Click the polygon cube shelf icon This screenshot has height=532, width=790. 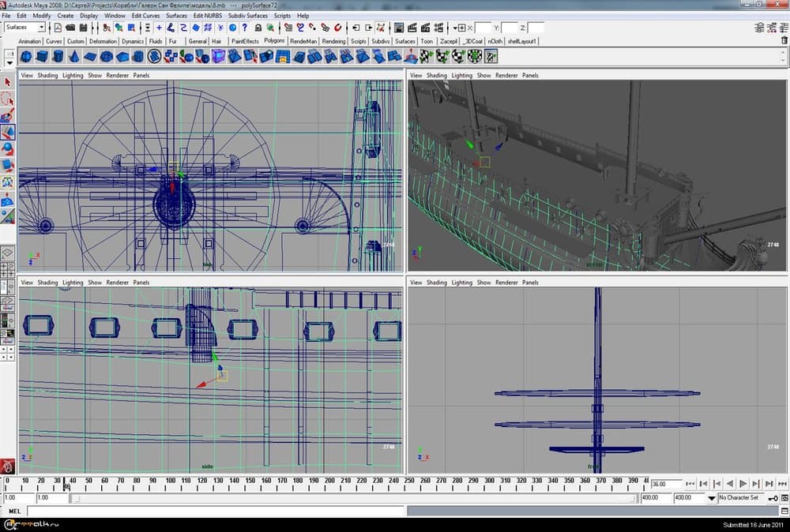[x=42, y=57]
